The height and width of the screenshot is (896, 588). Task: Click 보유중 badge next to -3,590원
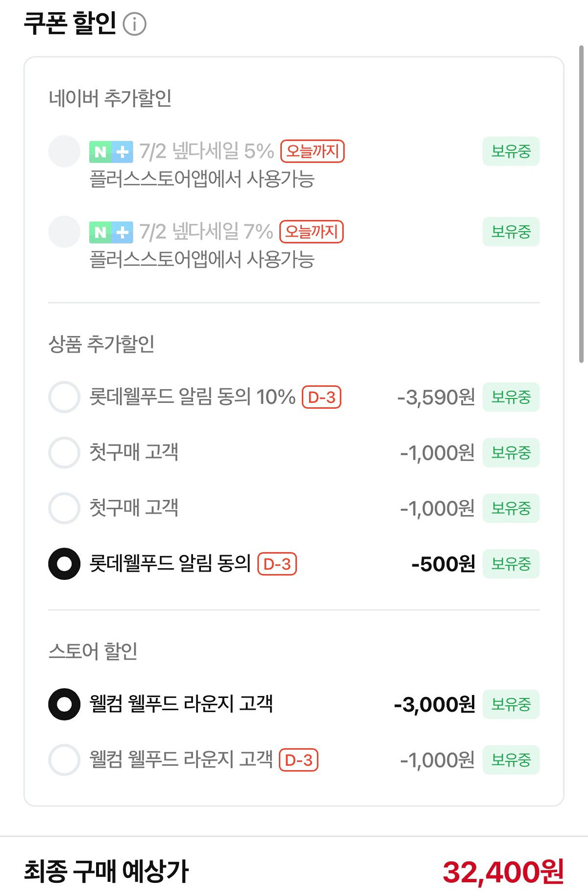pos(511,397)
